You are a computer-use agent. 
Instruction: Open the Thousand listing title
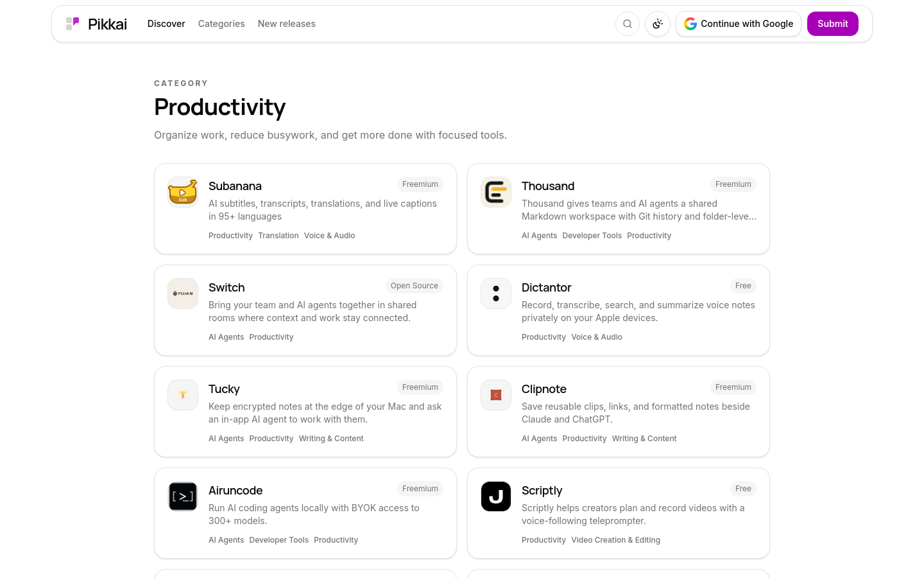[548, 186]
